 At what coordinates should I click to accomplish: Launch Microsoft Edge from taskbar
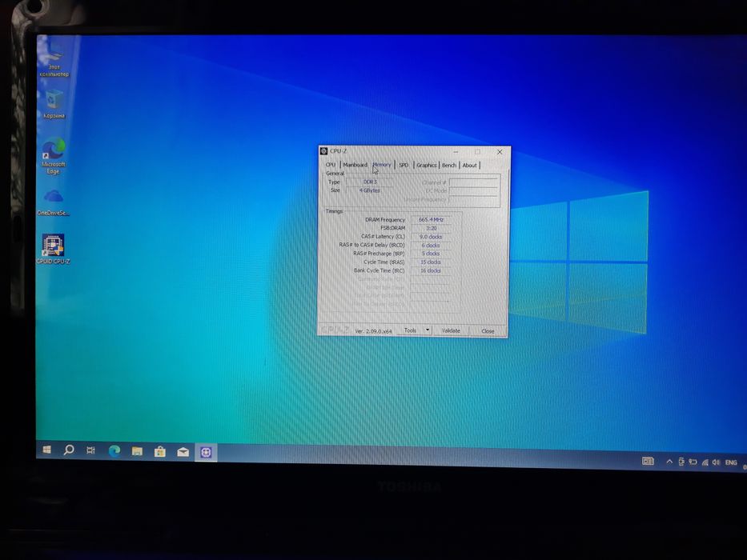(114, 450)
